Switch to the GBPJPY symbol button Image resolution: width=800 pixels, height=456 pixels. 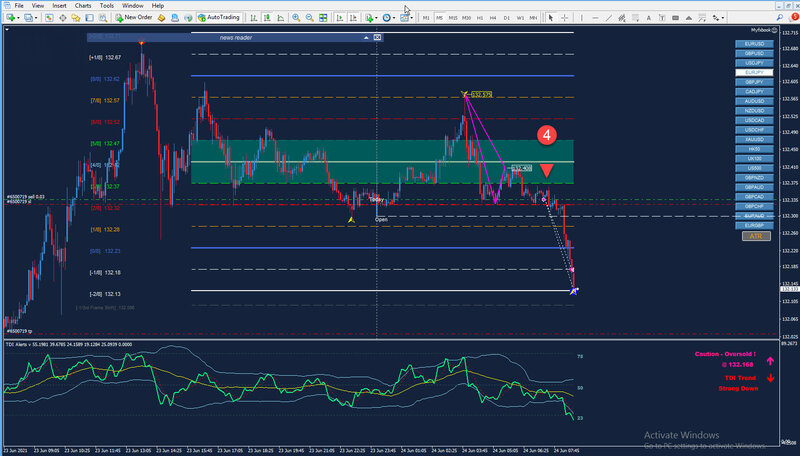tap(754, 82)
